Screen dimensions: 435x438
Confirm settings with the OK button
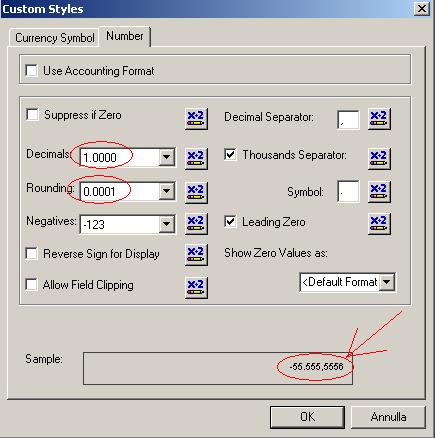307,417
